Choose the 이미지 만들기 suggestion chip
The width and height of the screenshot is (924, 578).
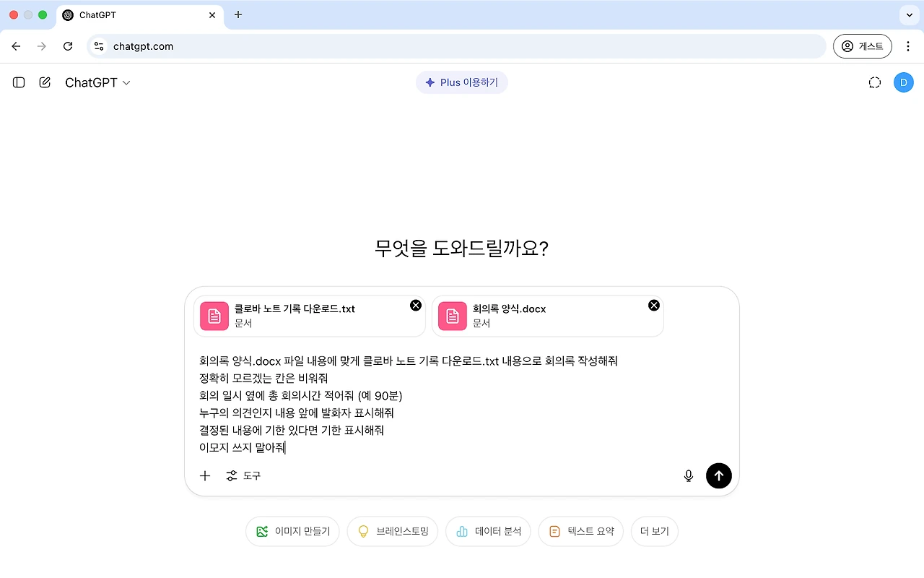pyautogui.click(x=293, y=531)
